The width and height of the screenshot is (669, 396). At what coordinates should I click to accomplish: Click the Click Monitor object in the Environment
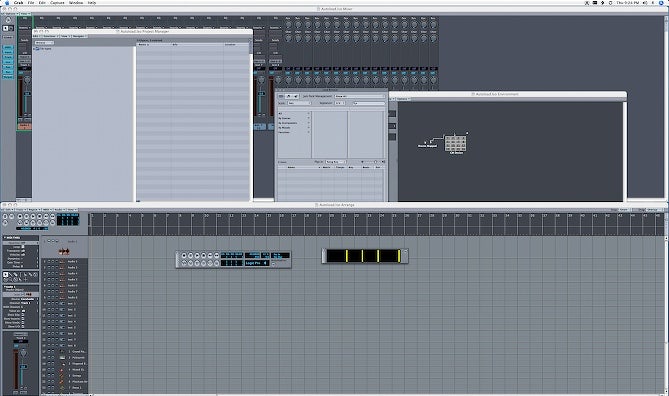pyautogui.click(x=456, y=144)
